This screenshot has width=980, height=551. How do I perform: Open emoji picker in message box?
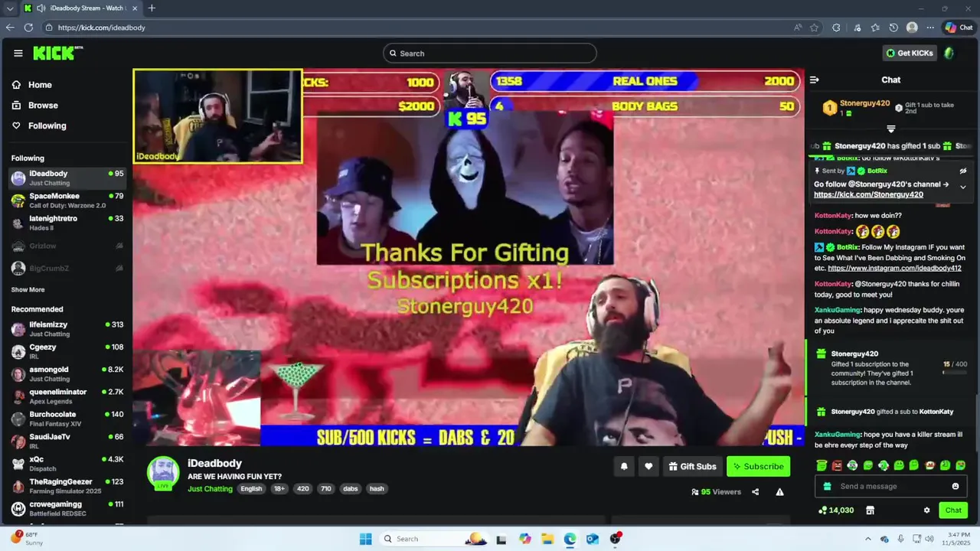[x=955, y=487]
